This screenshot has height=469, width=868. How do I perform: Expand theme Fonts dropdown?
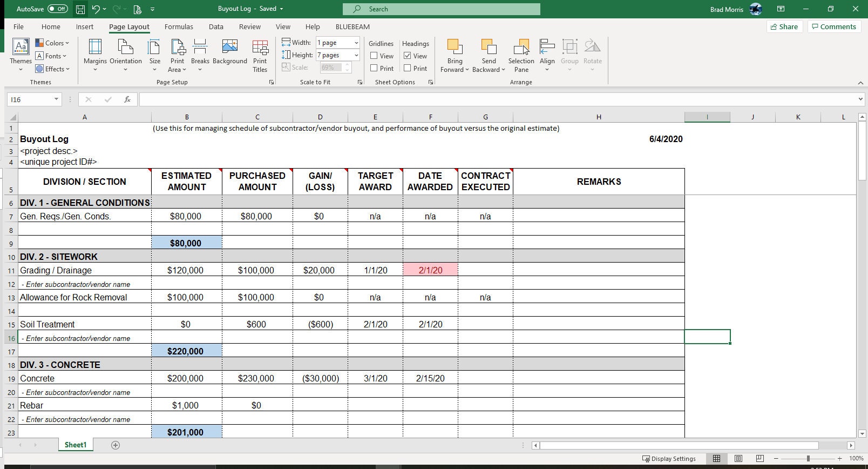[x=51, y=56]
